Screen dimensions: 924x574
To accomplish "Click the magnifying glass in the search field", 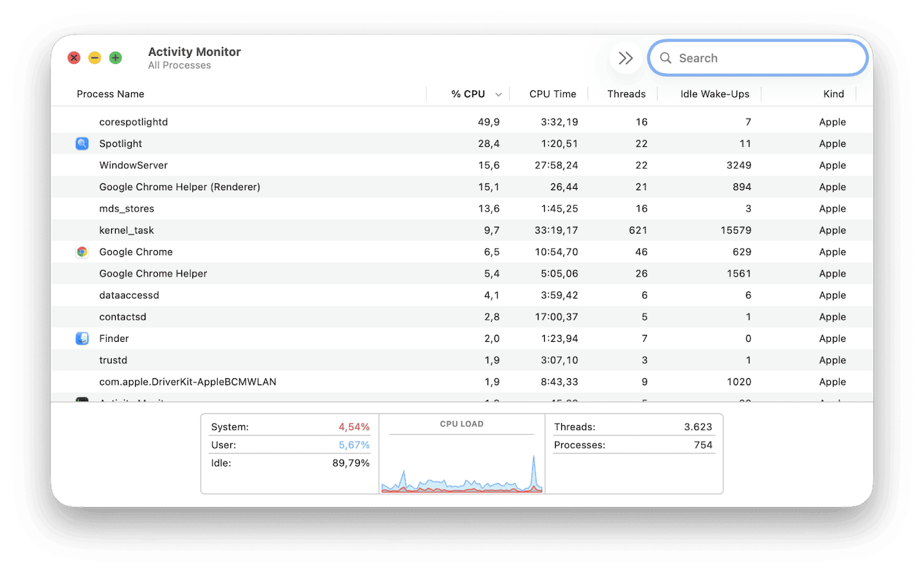I will point(665,58).
